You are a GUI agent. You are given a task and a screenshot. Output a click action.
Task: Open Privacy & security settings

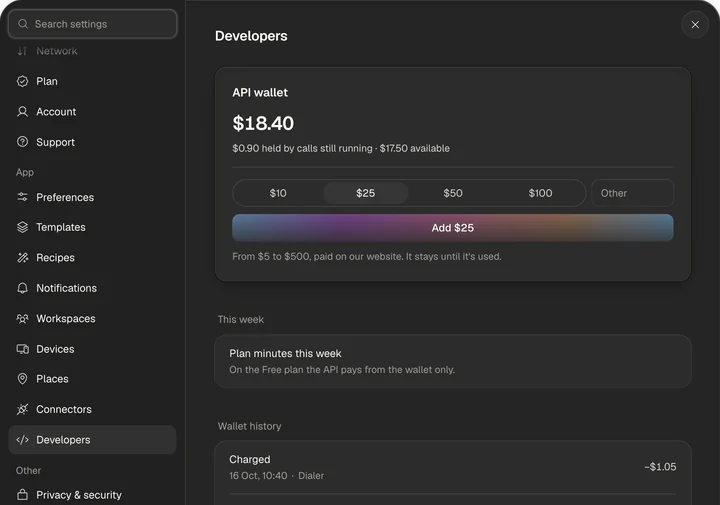tap(92, 495)
